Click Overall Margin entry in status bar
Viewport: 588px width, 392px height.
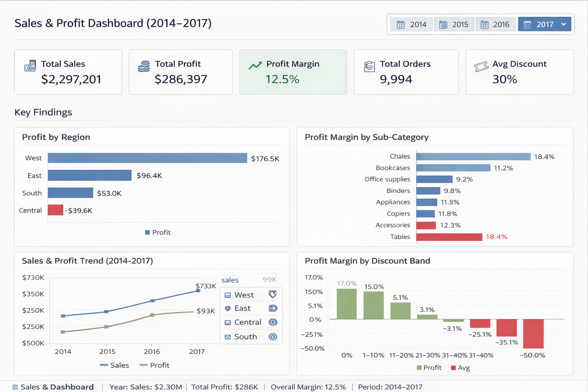pos(308,387)
